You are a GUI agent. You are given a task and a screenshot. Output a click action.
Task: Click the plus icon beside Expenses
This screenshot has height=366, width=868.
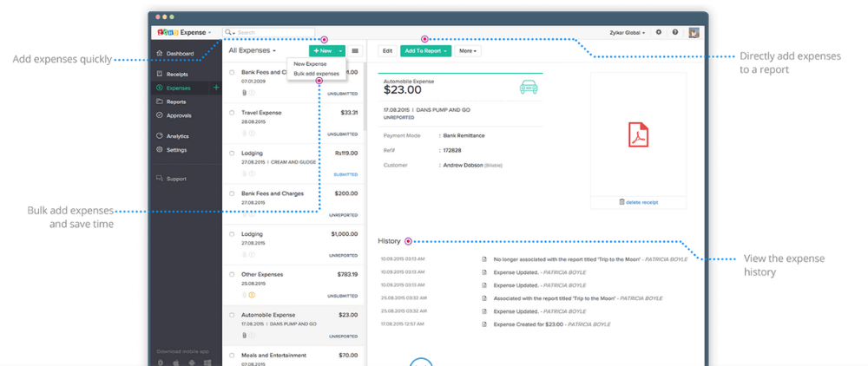216,88
